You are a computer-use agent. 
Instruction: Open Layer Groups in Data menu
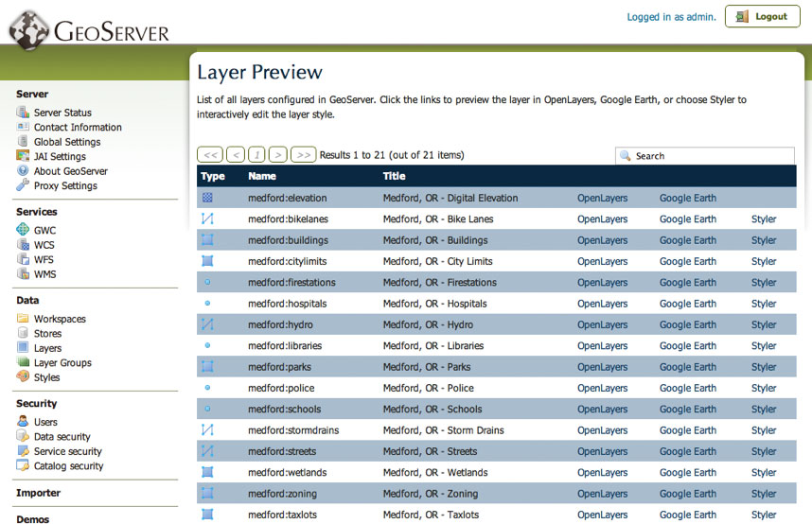click(x=62, y=362)
